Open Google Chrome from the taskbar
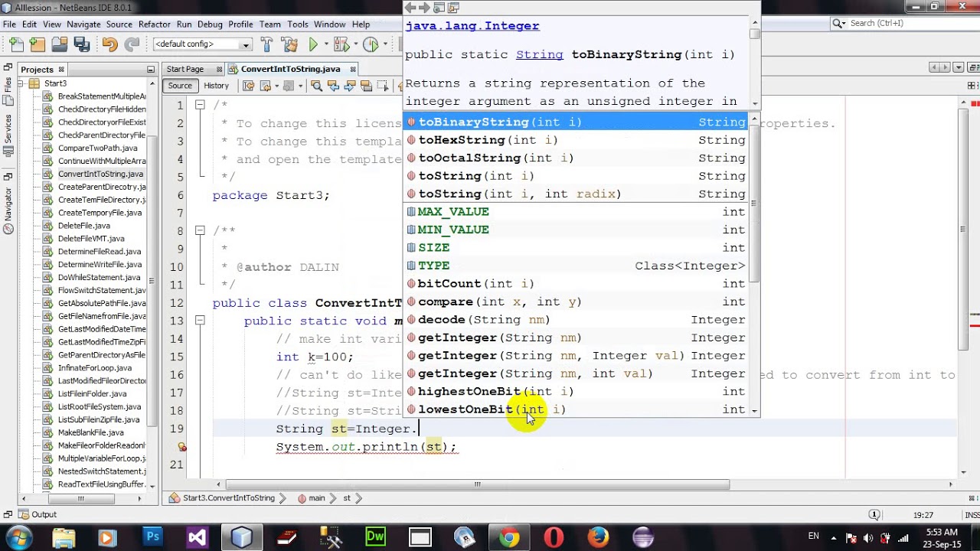Viewport: 980px width, 551px height. pos(508,538)
